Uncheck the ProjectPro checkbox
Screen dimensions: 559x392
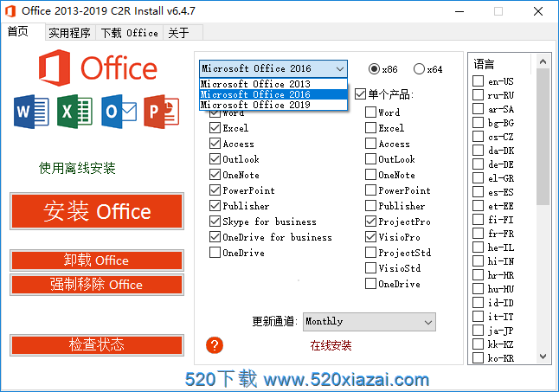coord(370,221)
